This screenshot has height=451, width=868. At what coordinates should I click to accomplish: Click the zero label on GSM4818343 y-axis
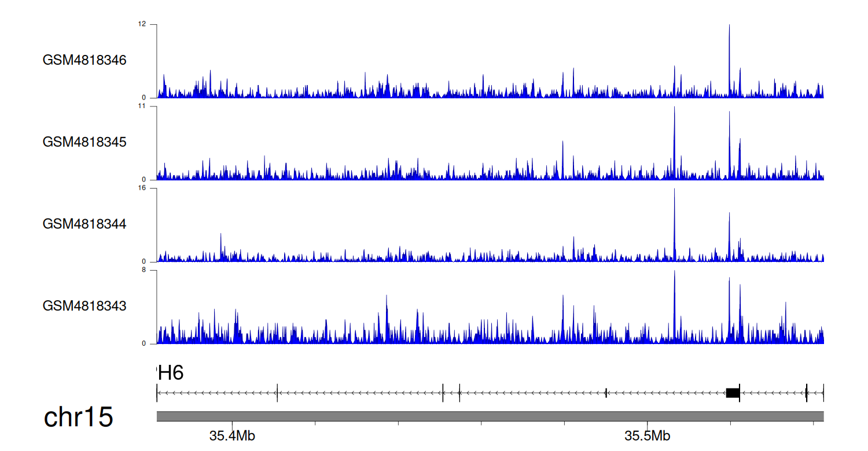point(144,343)
